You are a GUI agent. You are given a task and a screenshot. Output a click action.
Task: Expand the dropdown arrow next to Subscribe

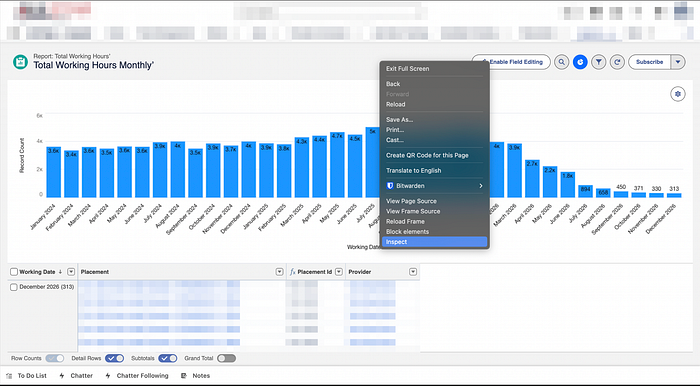(678, 62)
